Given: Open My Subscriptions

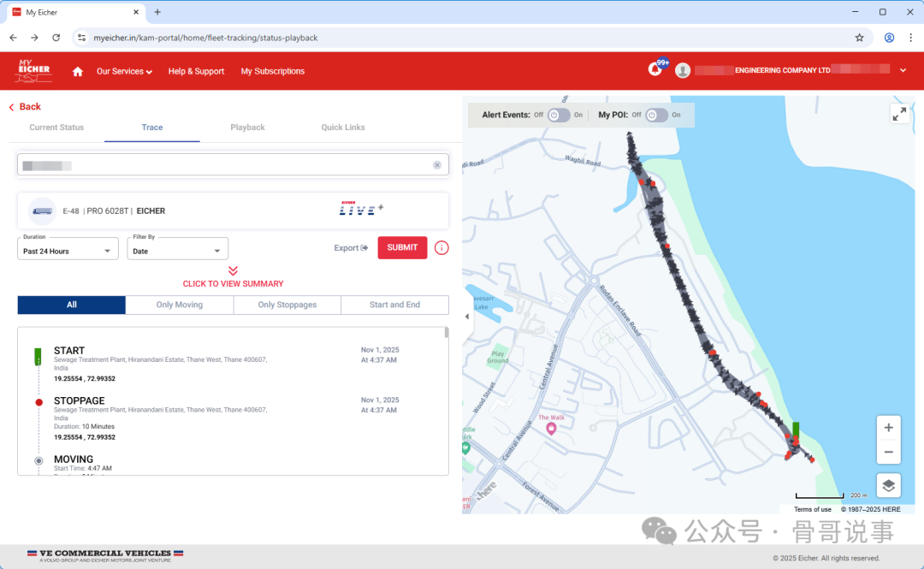Looking at the screenshot, I should point(273,71).
